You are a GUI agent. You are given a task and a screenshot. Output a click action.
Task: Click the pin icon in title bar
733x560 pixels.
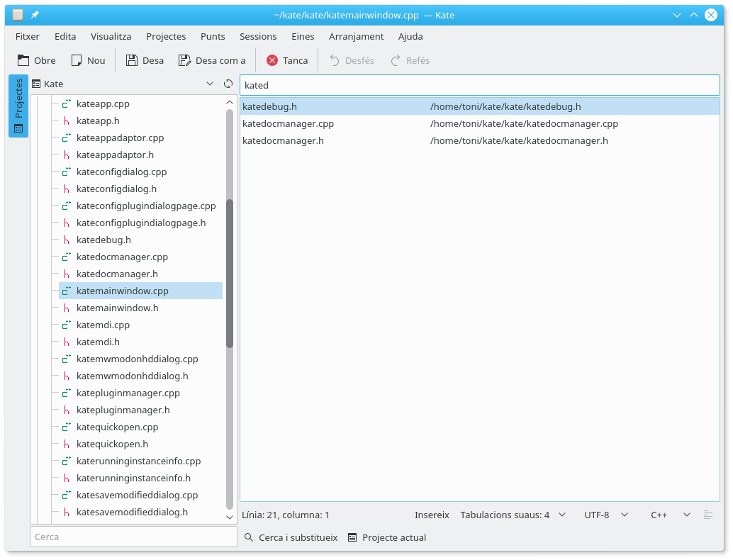(x=35, y=15)
